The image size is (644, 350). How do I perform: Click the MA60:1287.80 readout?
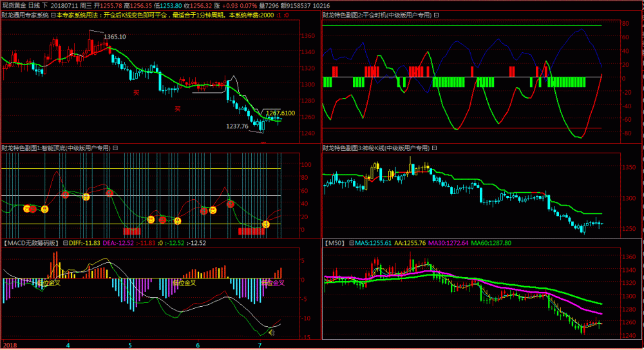click(491, 243)
